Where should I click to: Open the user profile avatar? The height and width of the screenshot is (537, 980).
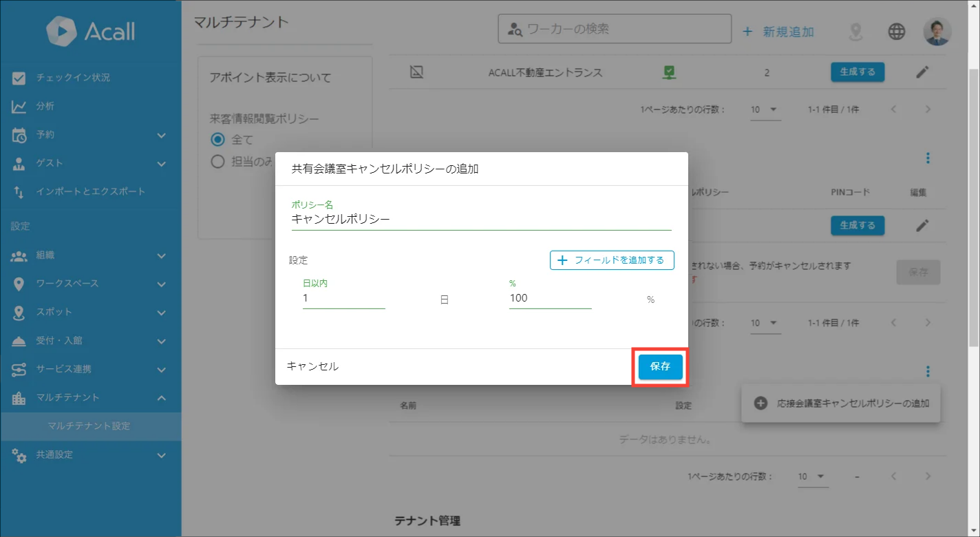click(937, 31)
